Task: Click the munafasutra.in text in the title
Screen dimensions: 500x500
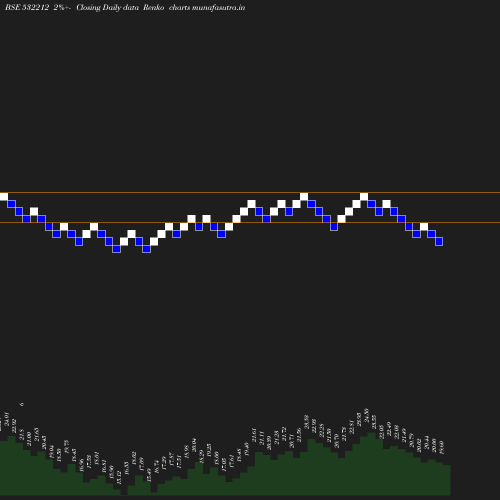Action: tap(219, 7)
